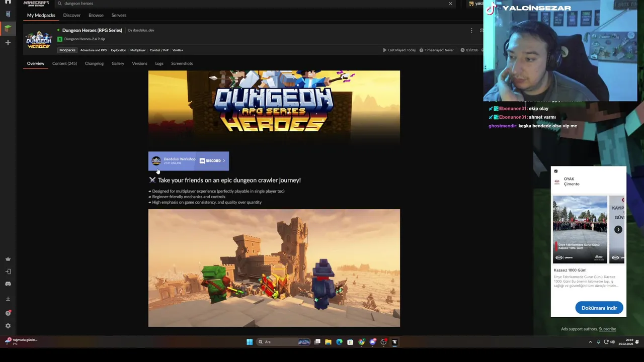This screenshot has height=362, width=644.
Task: Open the Minecraft game entry in left sidebar
Action: point(8,28)
